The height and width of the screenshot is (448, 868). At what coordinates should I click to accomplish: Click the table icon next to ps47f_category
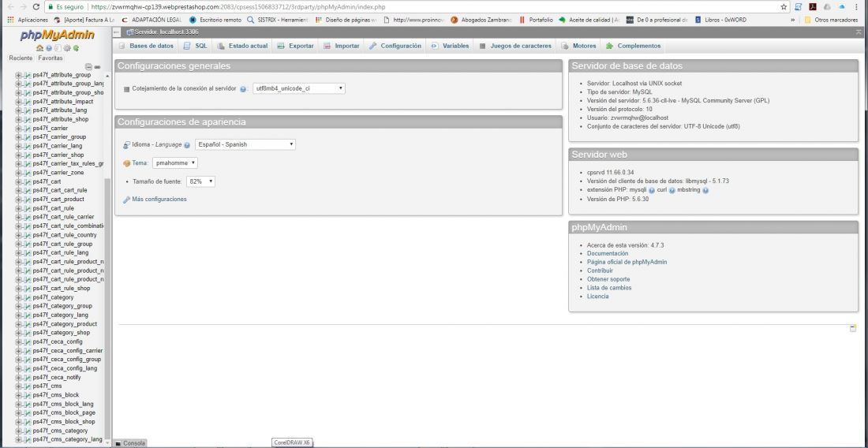click(x=27, y=297)
